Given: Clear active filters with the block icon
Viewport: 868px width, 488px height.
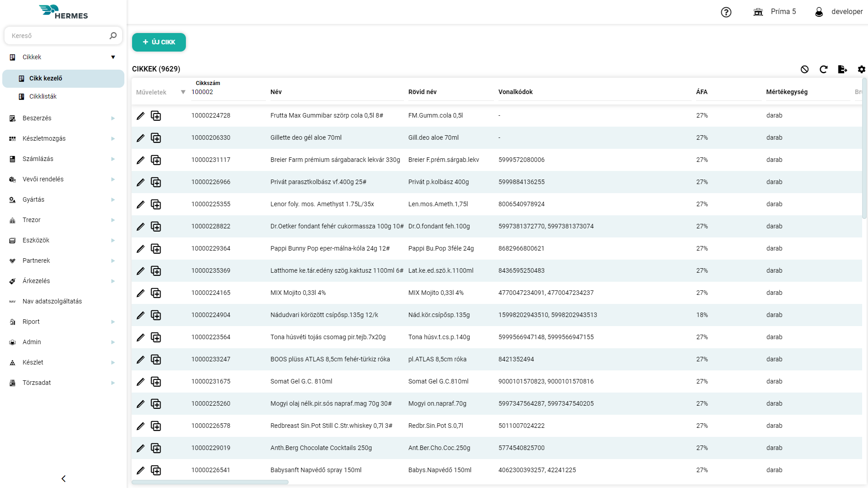Looking at the screenshot, I should coord(805,69).
